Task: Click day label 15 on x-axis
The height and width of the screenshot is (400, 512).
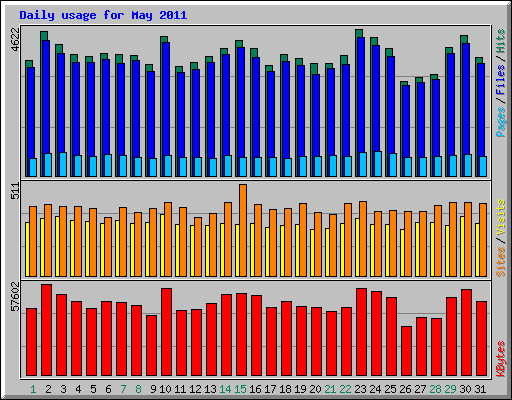Action: [x=240, y=389]
